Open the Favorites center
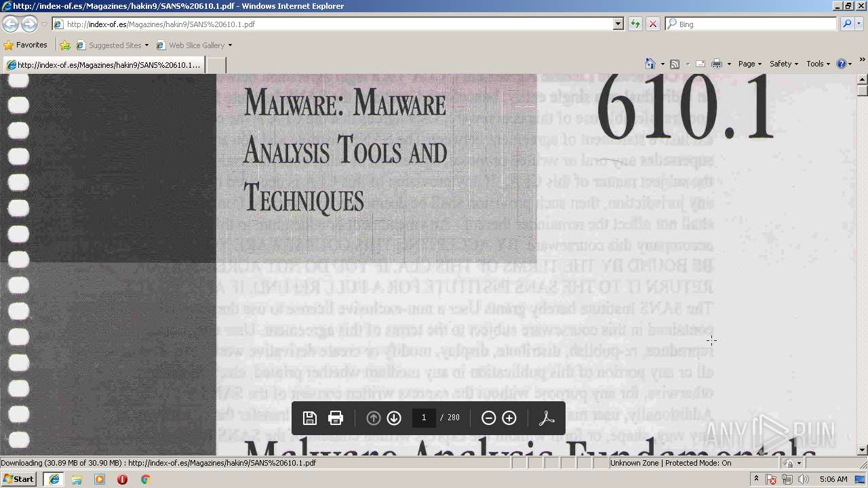The width and height of the screenshot is (868, 488). pos(25,45)
